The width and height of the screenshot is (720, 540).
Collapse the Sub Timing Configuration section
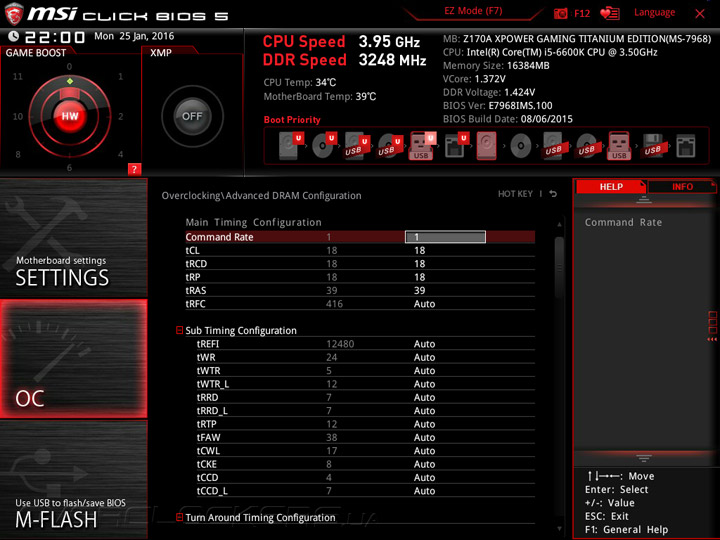click(180, 330)
